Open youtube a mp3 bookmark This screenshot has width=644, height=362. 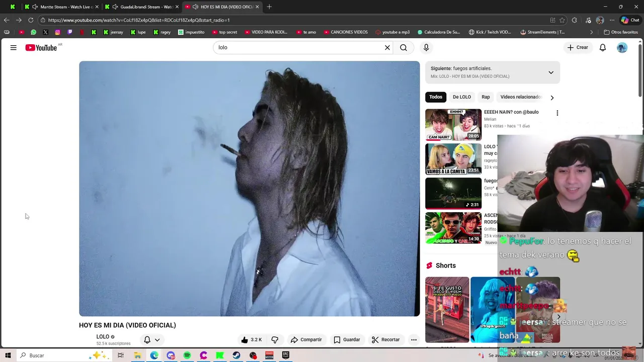[x=391, y=32]
